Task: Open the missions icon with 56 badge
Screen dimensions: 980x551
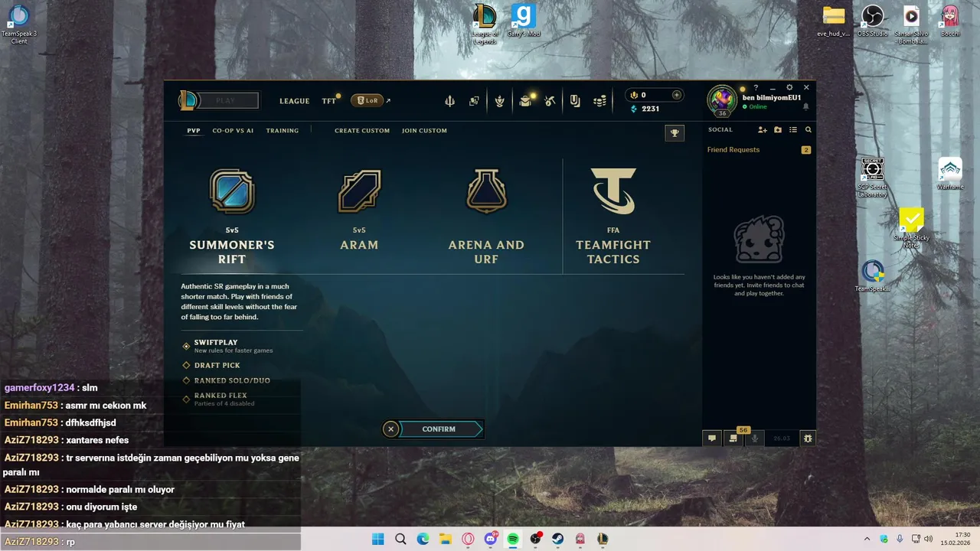Action: click(x=733, y=439)
